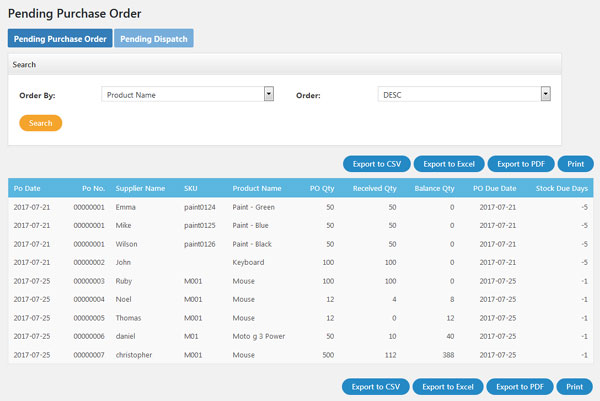The image size is (600, 401).
Task: Click supplier name christopher
Action: (134, 355)
